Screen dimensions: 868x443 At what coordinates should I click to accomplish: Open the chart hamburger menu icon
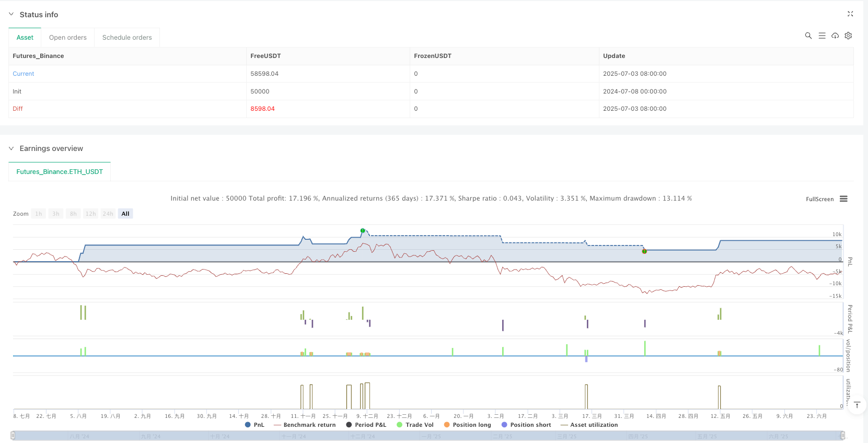(x=843, y=199)
